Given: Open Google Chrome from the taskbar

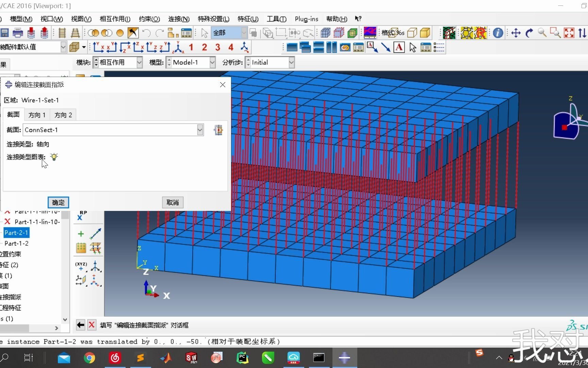Looking at the screenshot, I should click(x=89, y=358).
